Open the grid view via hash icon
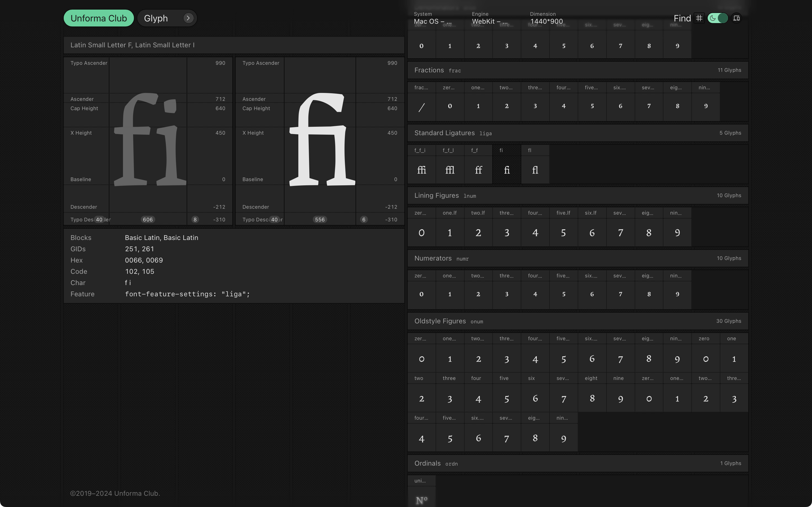The height and width of the screenshot is (507, 812). click(x=699, y=18)
